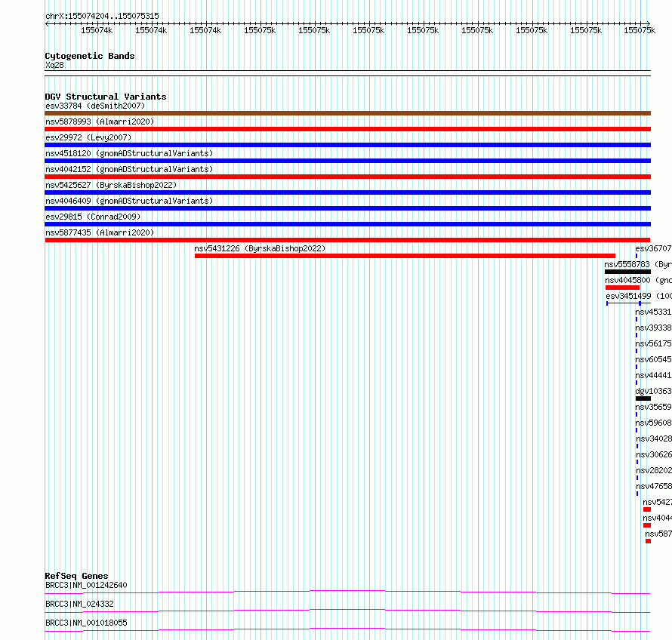
Task: Click the nsv35659 variant label
Action: pyautogui.click(x=653, y=407)
